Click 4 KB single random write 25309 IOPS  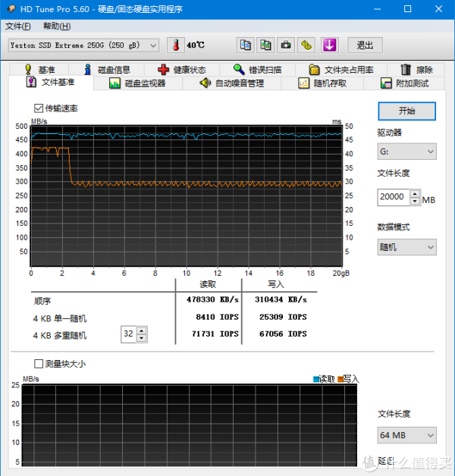[x=283, y=317]
